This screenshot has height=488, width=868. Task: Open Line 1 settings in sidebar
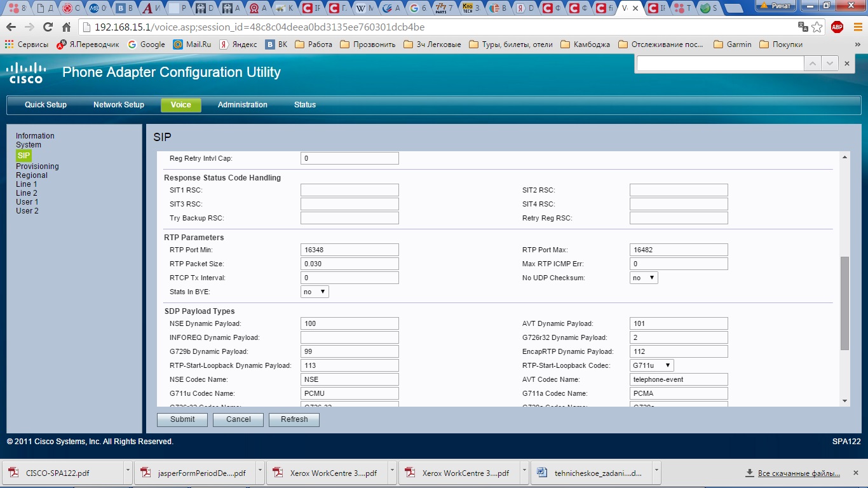tap(27, 184)
